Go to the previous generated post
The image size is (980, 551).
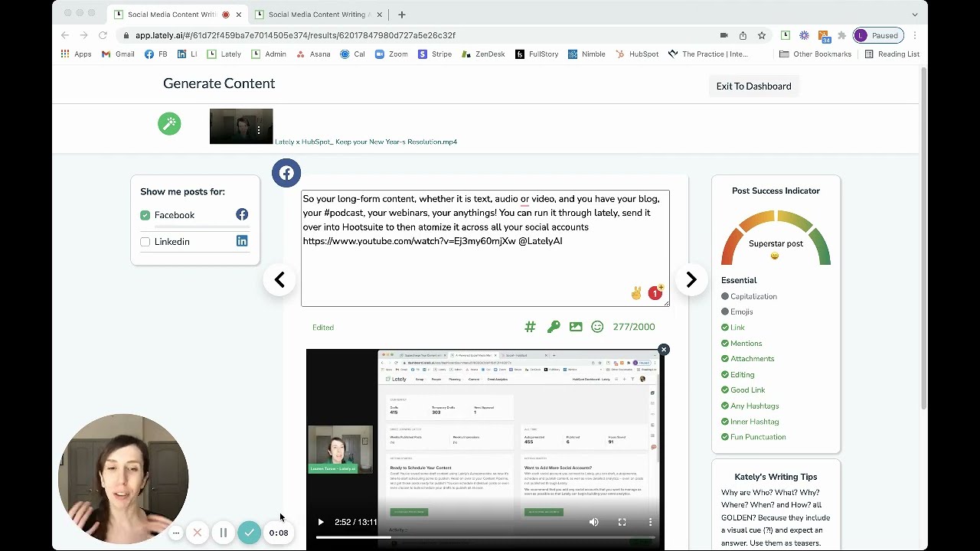click(x=279, y=280)
